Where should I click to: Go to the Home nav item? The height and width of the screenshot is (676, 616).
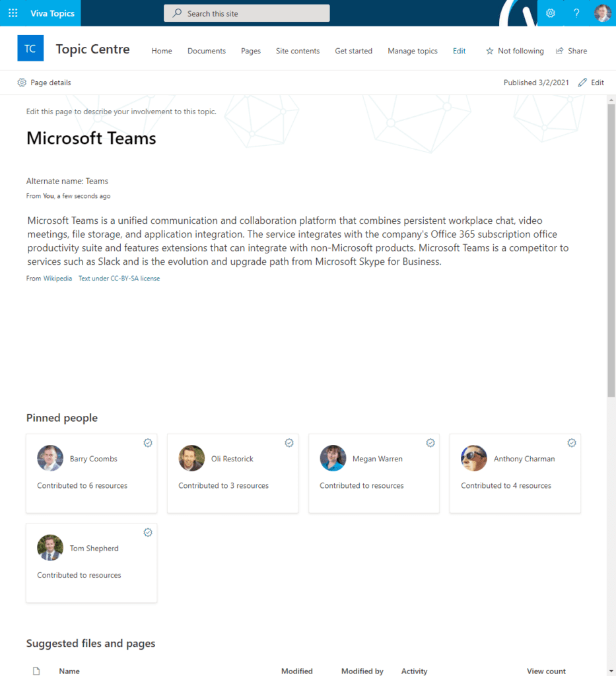(x=162, y=51)
